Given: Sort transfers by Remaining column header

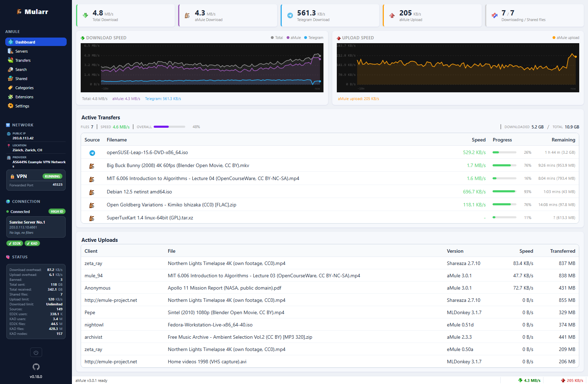Looking at the screenshot, I should 563,140.
